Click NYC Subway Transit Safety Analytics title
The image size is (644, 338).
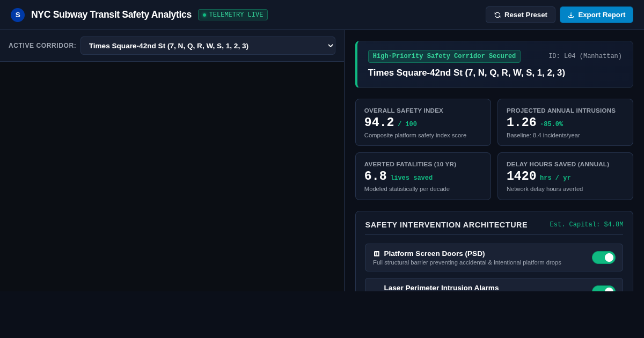pos(111,15)
